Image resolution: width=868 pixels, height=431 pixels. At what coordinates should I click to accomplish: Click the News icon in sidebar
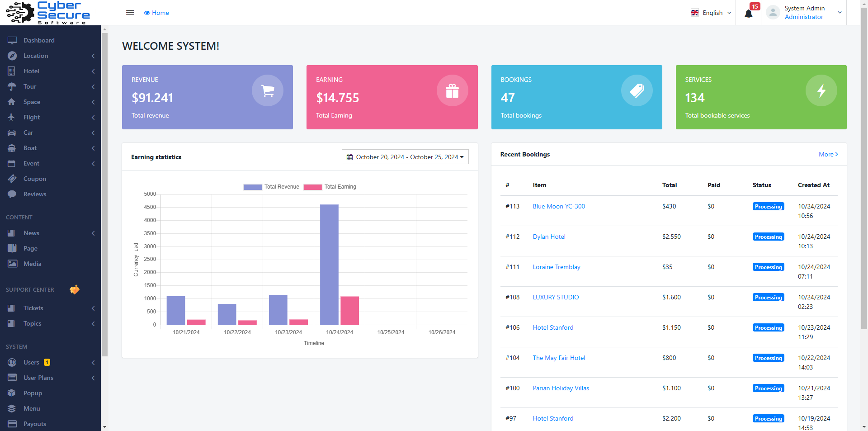click(x=12, y=233)
